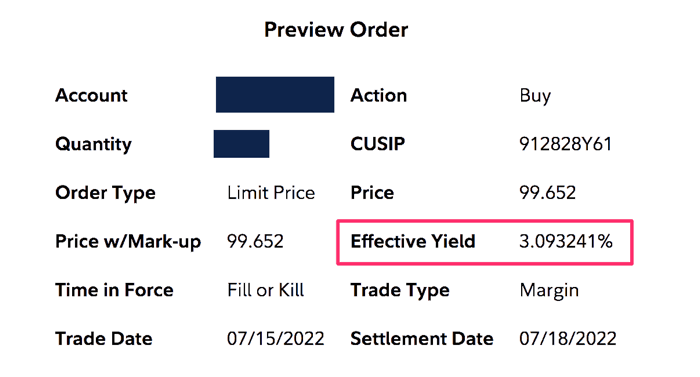Click the Order Type value Limit Price

pyautogui.click(x=271, y=193)
